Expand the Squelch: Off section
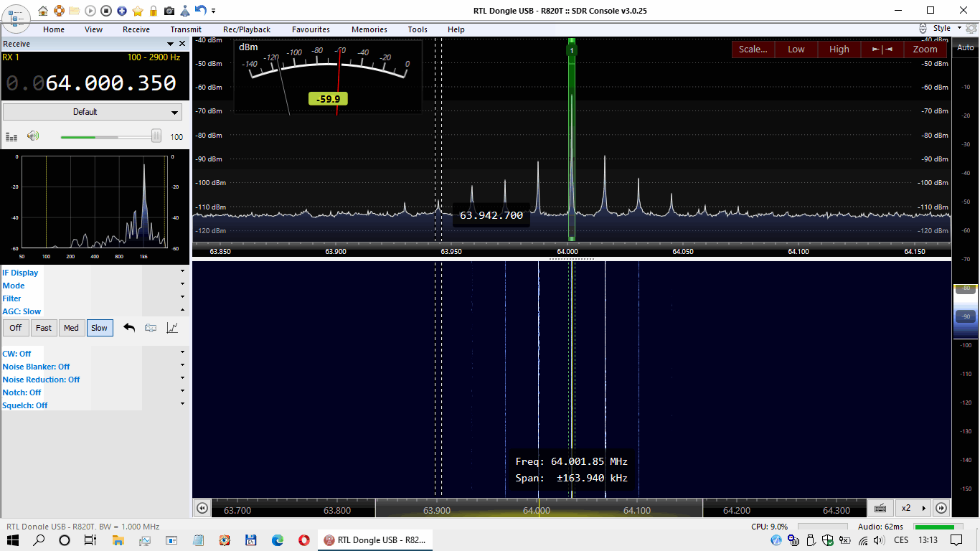 [x=25, y=405]
